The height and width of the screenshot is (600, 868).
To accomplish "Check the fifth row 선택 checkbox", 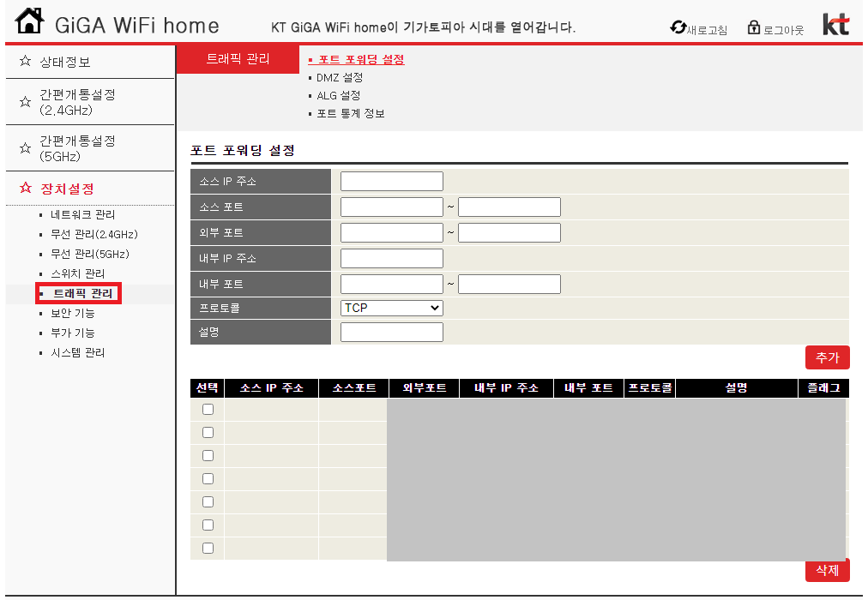I will tap(208, 502).
